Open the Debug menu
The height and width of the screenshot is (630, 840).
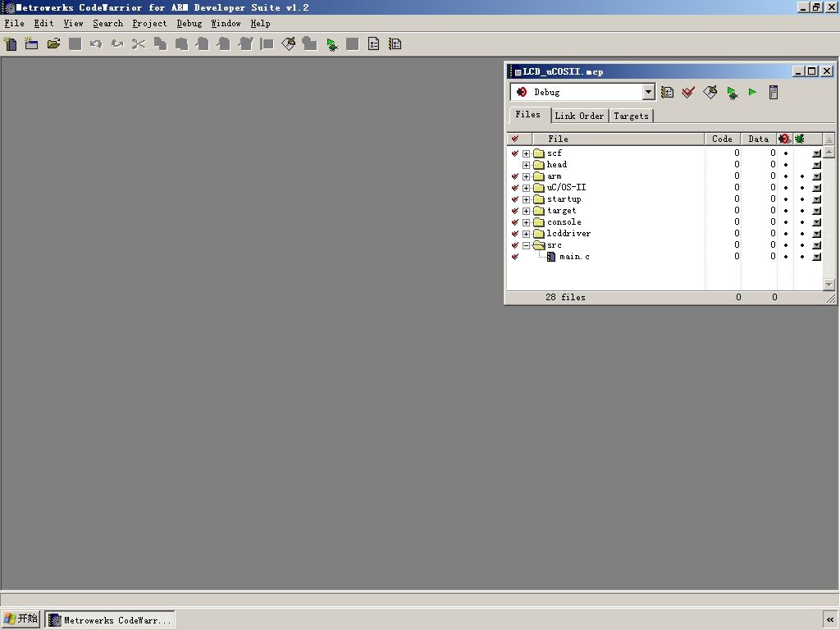click(x=189, y=24)
